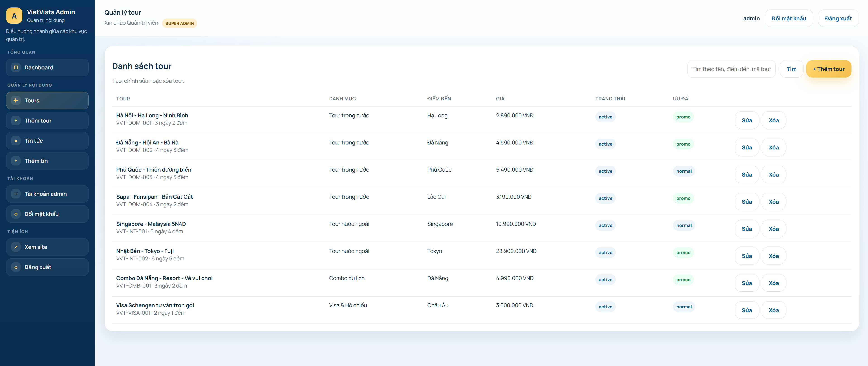
Task: Click the TRẠNG THÁI column header
Action: click(x=610, y=99)
